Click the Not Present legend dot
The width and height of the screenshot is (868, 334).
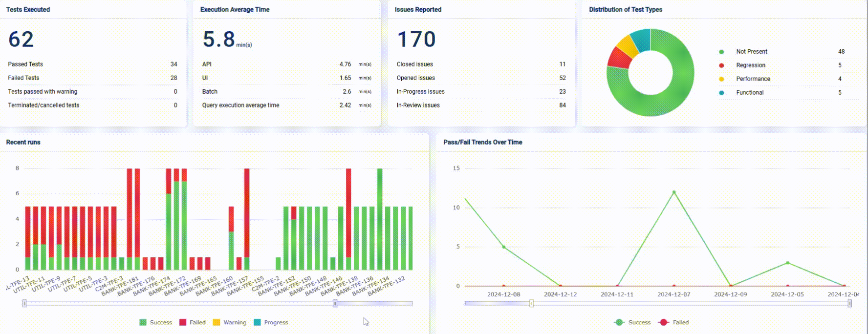(721, 52)
